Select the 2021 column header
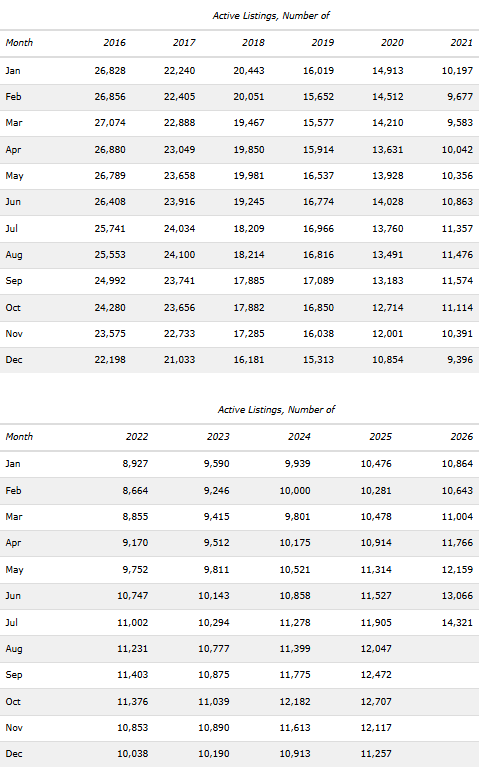This screenshot has width=481, height=769. [x=461, y=43]
